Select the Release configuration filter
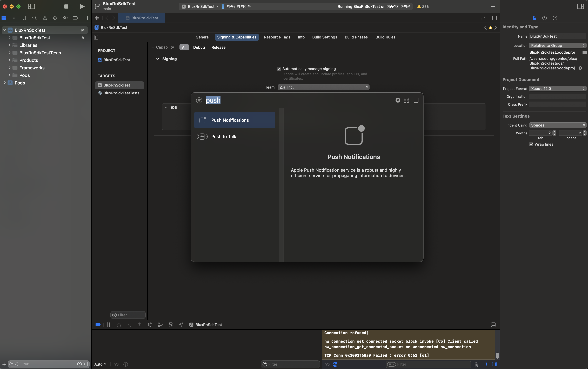This screenshot has height=369, width=588. coord(218,47)
